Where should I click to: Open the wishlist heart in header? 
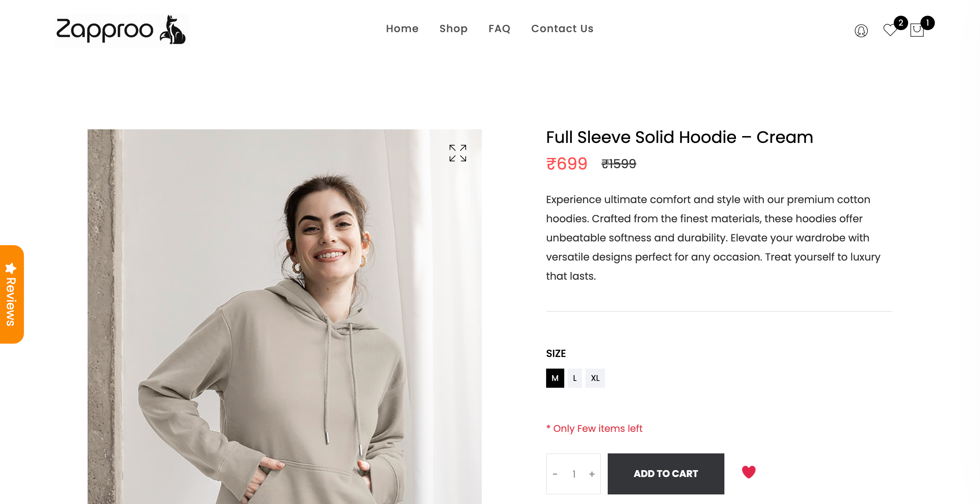pos(890,30)
